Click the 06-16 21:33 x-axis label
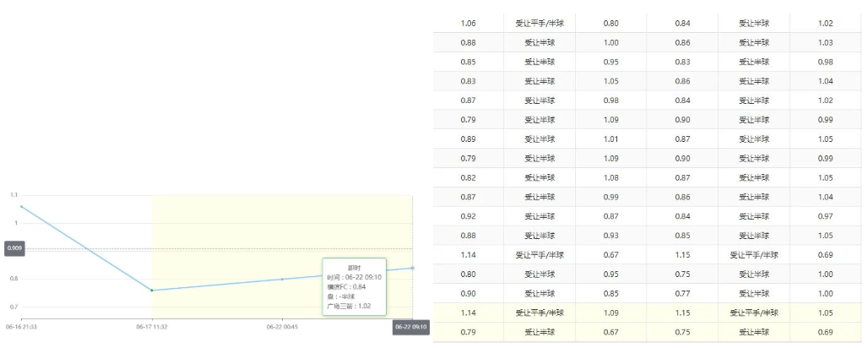This screenshot has width=868, height=348. (x=22, y=326)
